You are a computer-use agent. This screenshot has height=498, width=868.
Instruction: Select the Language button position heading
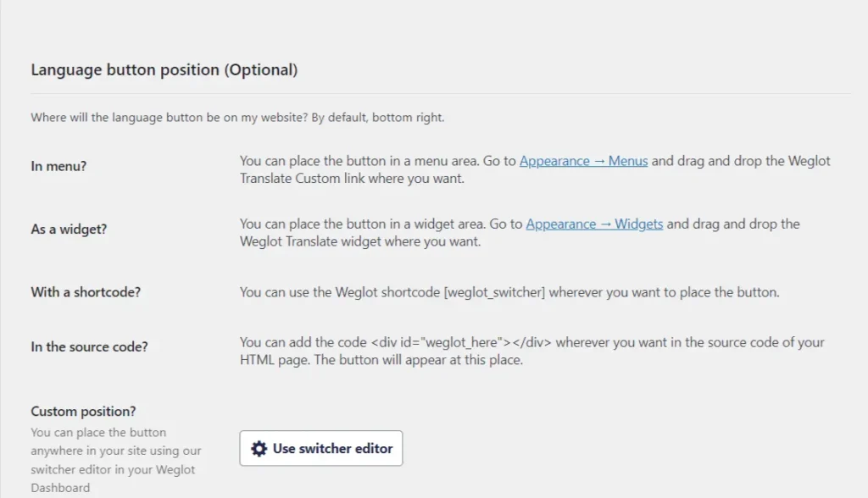point(164,69)
